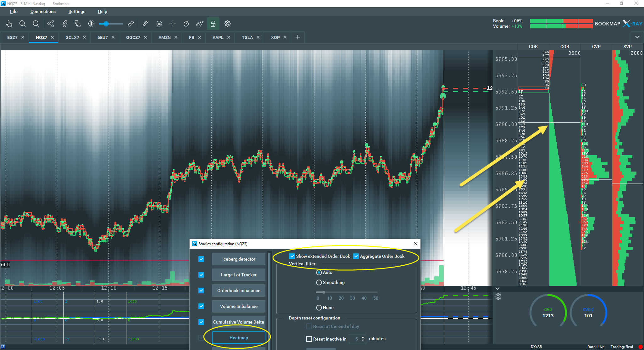Close the TSLA tab
The image size is (644, 350).
tap(258, 37)
